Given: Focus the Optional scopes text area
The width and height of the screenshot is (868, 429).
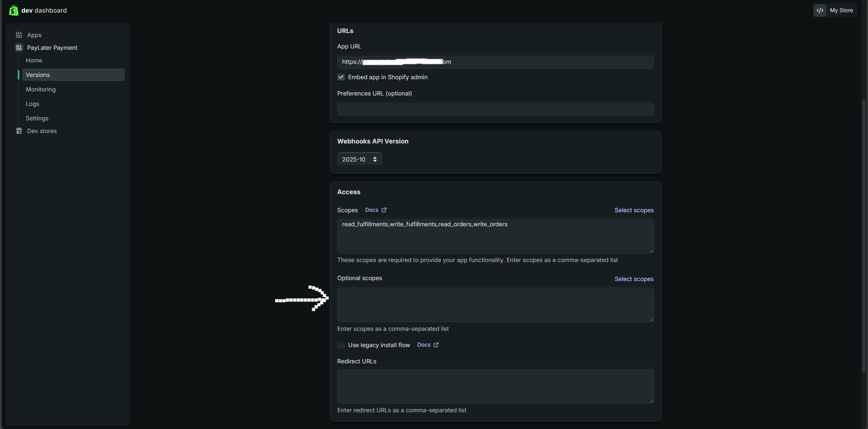Looking at the screenshot, I should pos(495,304).
